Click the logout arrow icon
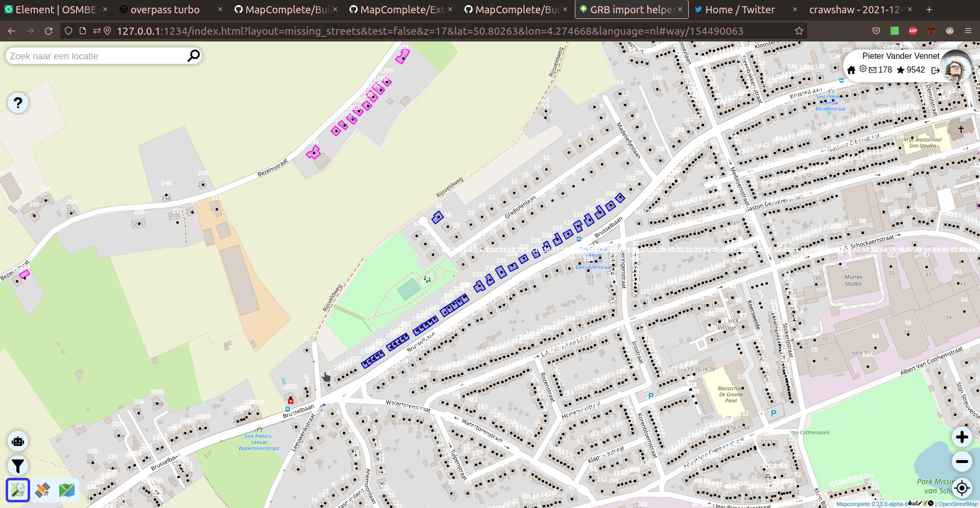Screen dimensions: 980x508 (x=935, y=71)
